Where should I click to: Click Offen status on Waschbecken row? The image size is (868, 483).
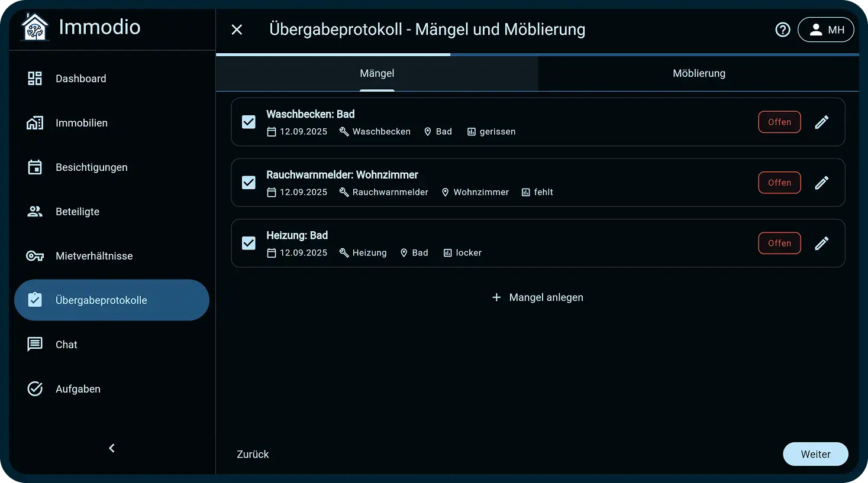click(x=779, y=122)
